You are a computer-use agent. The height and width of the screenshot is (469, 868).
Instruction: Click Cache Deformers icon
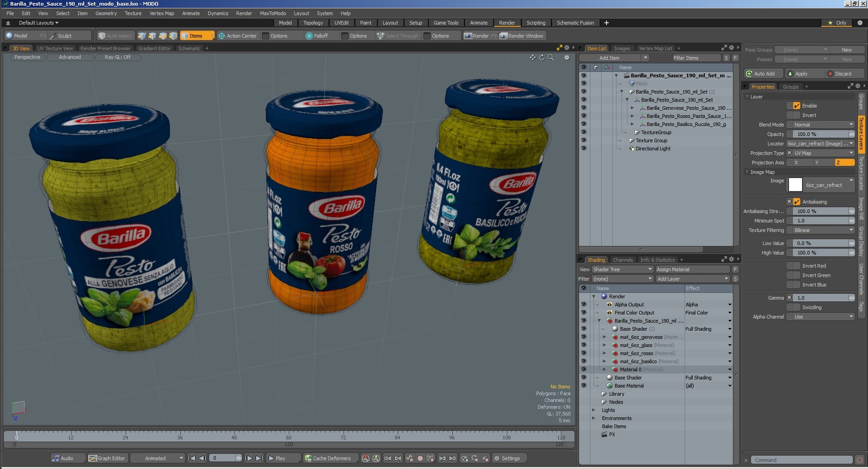pyautogui.click(x=308, y=458)
